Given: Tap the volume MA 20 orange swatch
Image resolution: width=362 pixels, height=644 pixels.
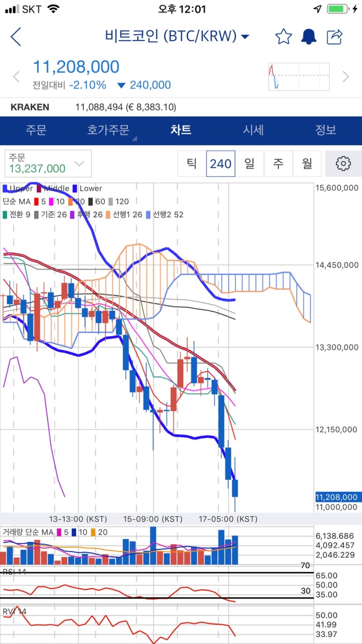Looking at the screenshot, I should click(x=94, y=532).
